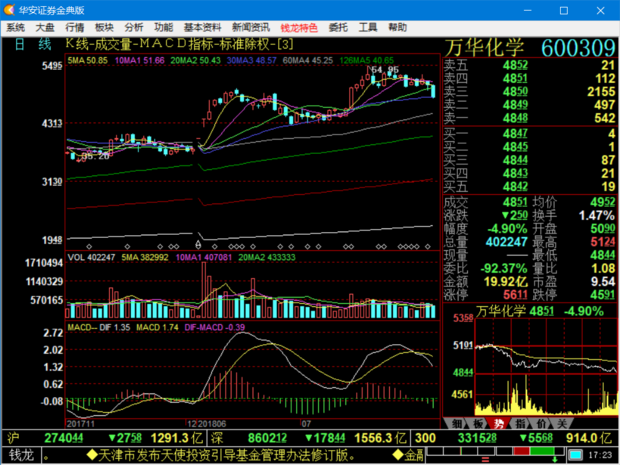
Task: Click the cyan monitor icon in status bar
Action: (x=575, y=455)
